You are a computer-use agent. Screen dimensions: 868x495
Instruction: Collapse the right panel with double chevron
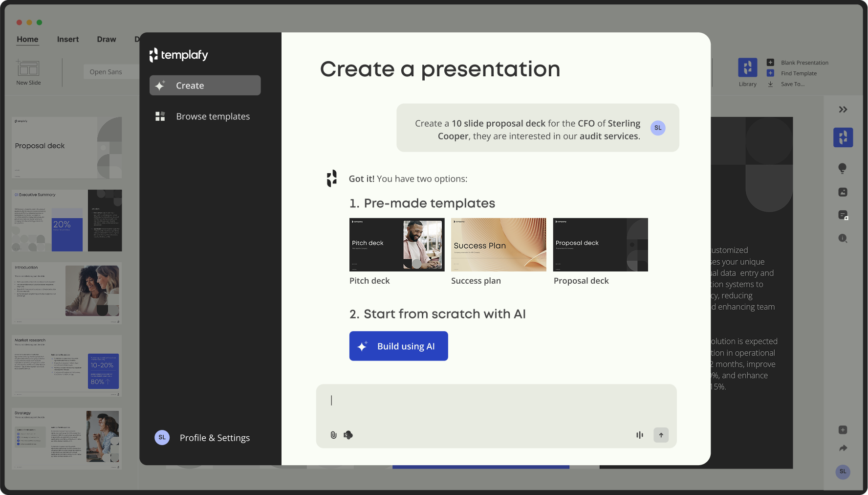pos(843,110)
